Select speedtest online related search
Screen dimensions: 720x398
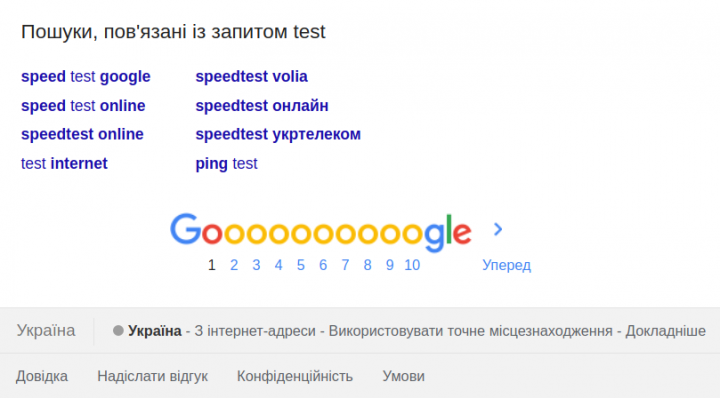82,135
